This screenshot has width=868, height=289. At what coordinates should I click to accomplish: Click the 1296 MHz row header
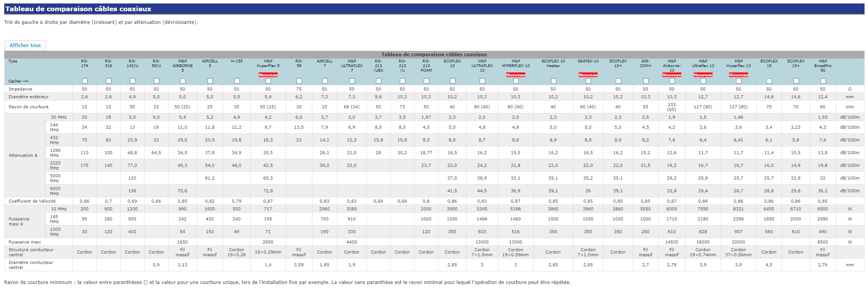[x=55, y=153]
